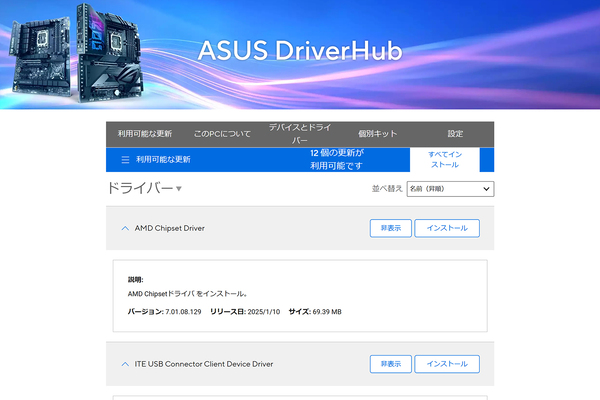Click the motherboard image in banner

pyautogui.click(x=77, y=52)
